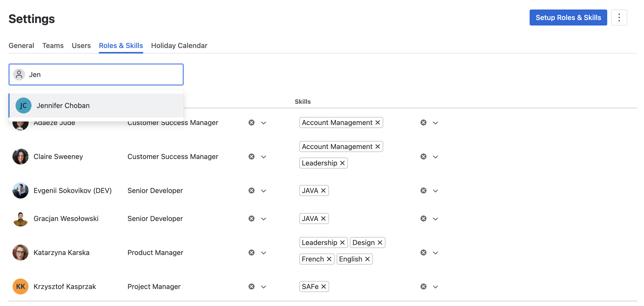Click Katarzyna Karska's profile photo
This screenshot has height=306, width=644.
(x=21, y=252)
